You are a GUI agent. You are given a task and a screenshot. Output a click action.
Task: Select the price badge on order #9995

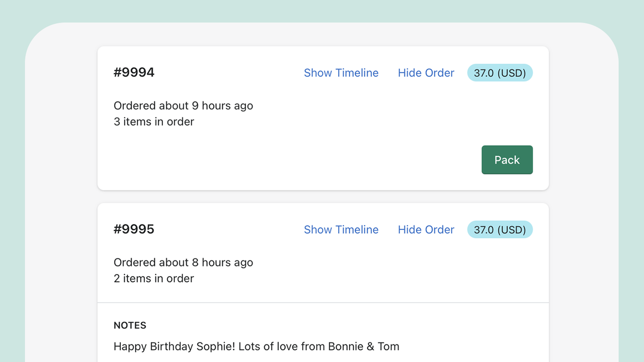pos(500,229)
